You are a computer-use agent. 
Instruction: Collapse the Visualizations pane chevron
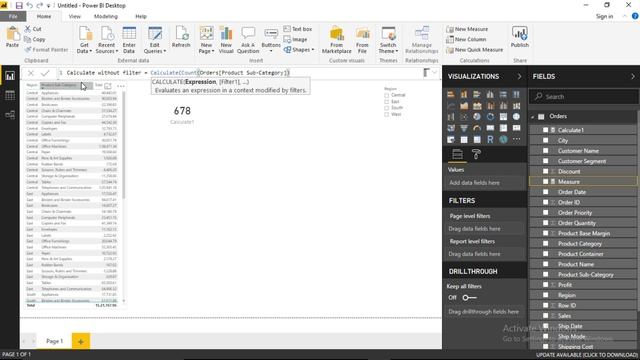click(x=519, y=76)
